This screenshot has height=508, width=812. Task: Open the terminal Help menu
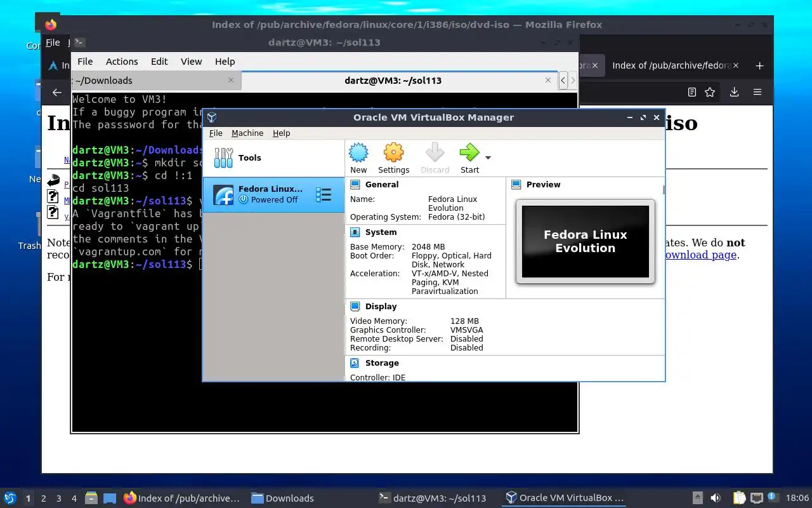point(225,61)
